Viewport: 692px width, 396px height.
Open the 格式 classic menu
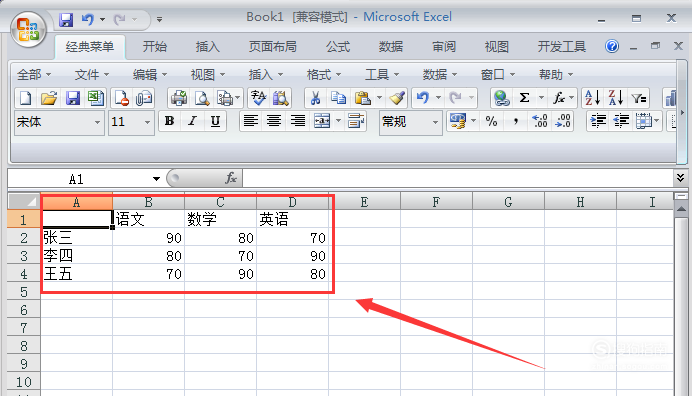[x=324, y=75]
